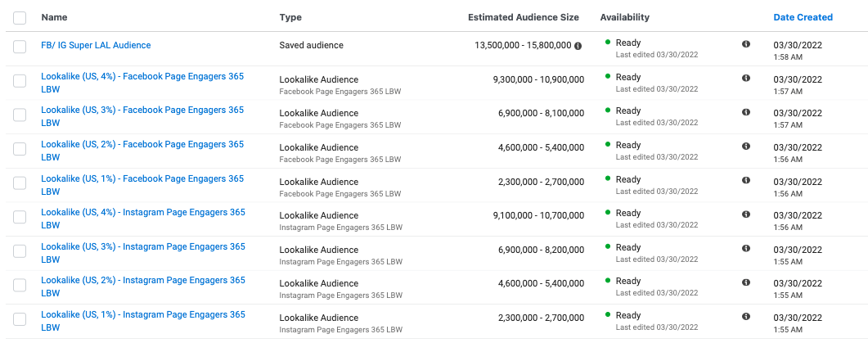
Task: Open availability info icon for Lookalike 4% Facebook row
Action: pyautogui.click(x=745, y=78)
